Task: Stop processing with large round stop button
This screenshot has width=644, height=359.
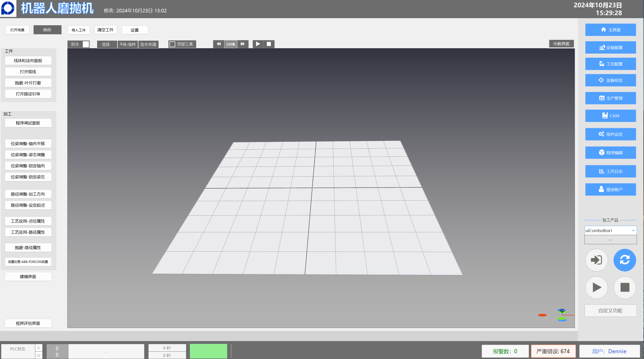Action: tap(625, 288)
